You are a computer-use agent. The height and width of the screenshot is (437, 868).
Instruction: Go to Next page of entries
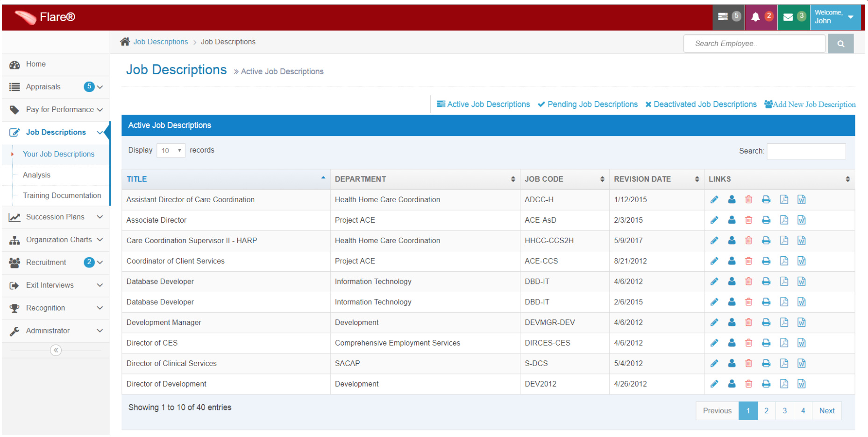tap(827, 411)
